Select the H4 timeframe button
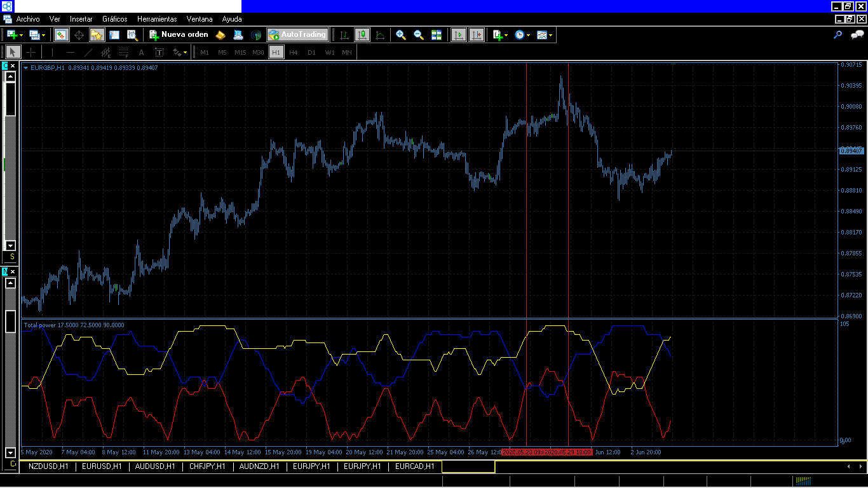The image size is (868, 488). coord(293,52)
